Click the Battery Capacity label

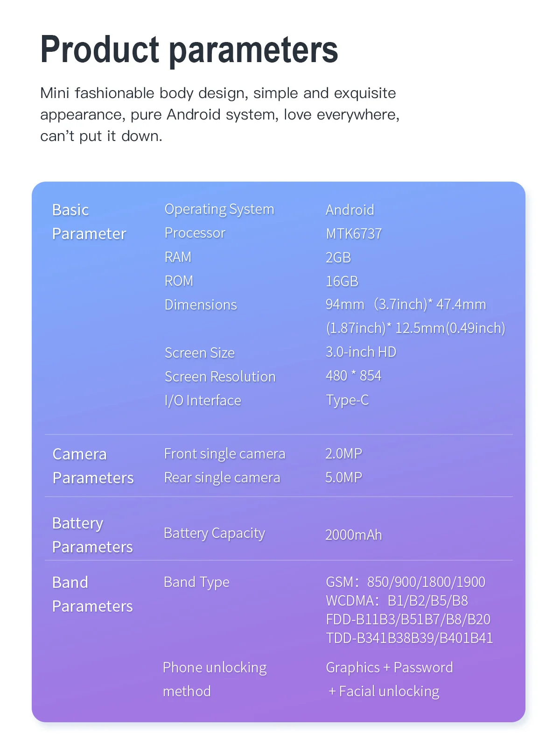214,533
